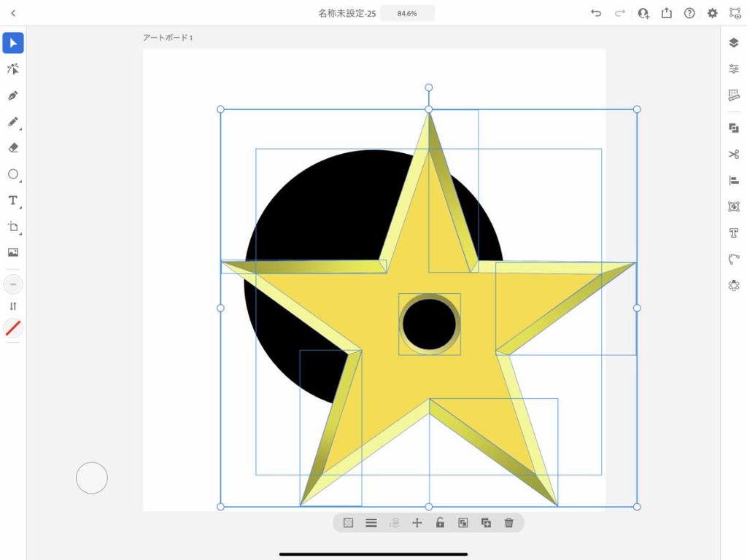Redo the last action
Screen dimensions: 747x560
619,13
